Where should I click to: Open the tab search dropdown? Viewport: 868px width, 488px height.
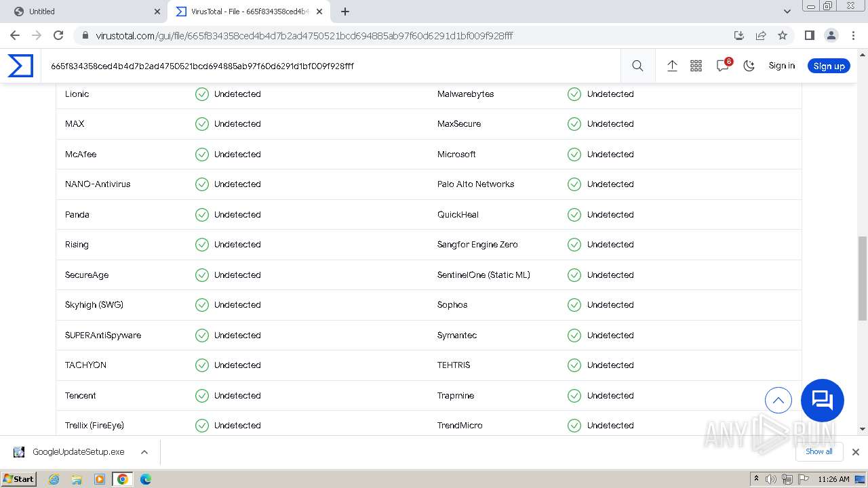(x=787, y=12)
